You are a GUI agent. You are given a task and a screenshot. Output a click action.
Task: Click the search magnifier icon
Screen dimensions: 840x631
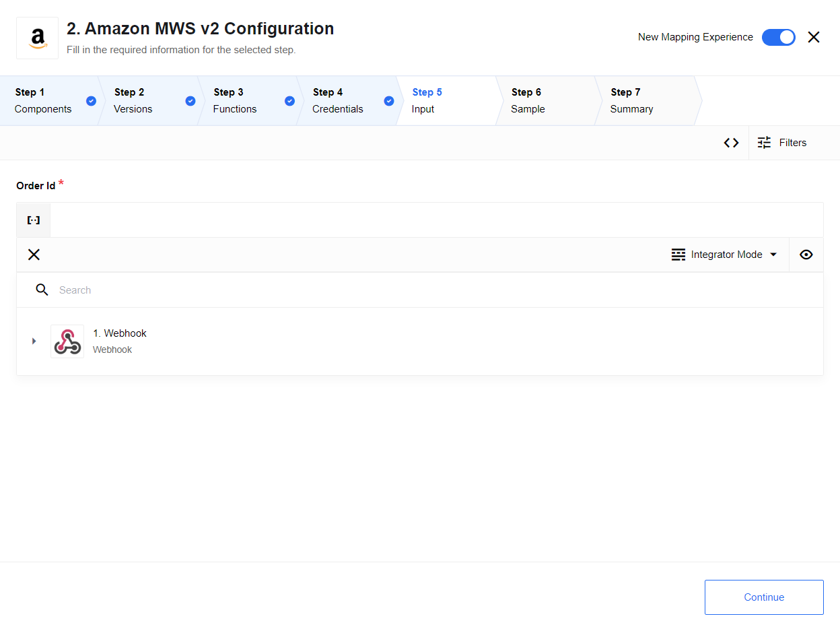(42, 290)
